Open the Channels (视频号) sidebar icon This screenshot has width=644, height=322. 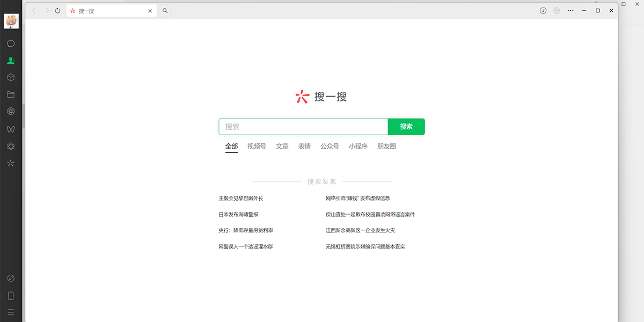coord(11,129)
